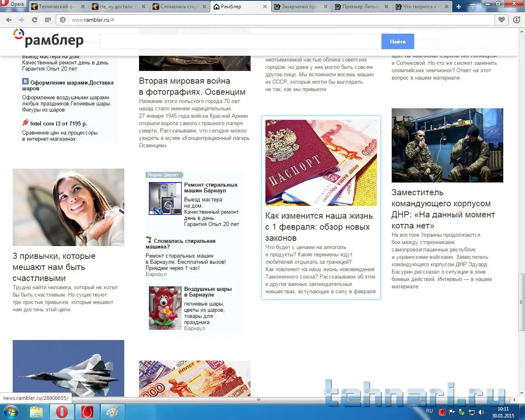Open ad Воздушные шары в Барнауле
525x420 pixels.
(208, 292)
